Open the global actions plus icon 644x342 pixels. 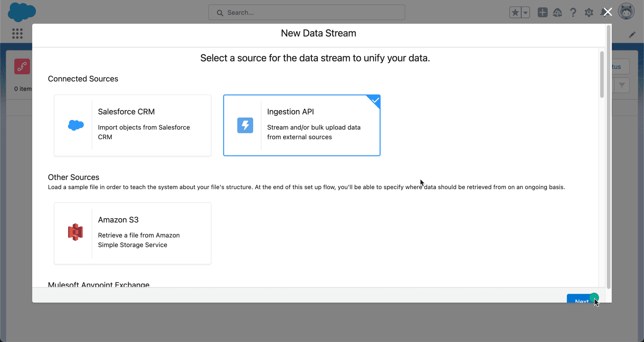tap(543, 12)
